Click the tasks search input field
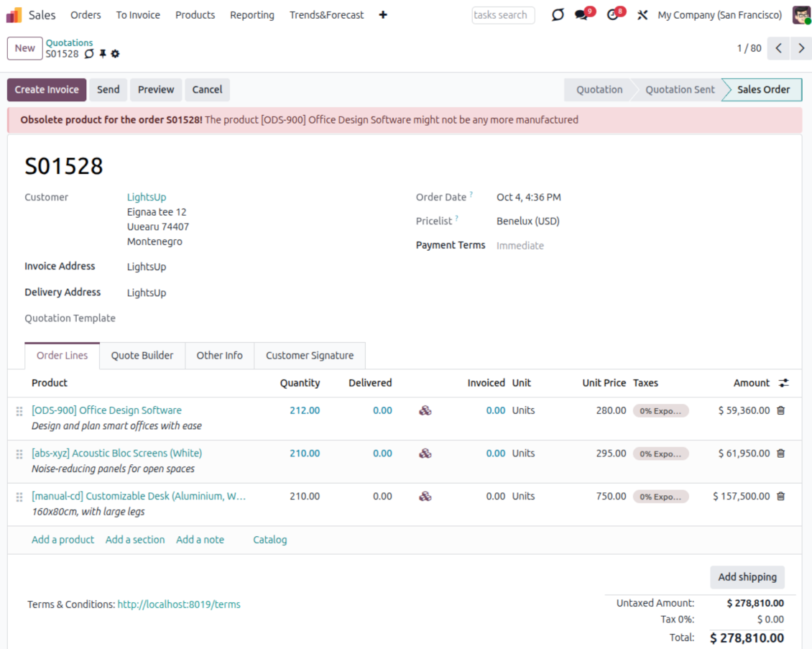812x649 pixels. (503, 15)
